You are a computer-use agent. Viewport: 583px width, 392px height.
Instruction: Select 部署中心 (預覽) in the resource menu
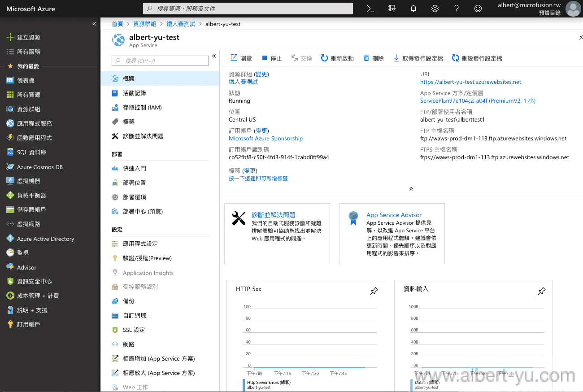coord(160,211)
